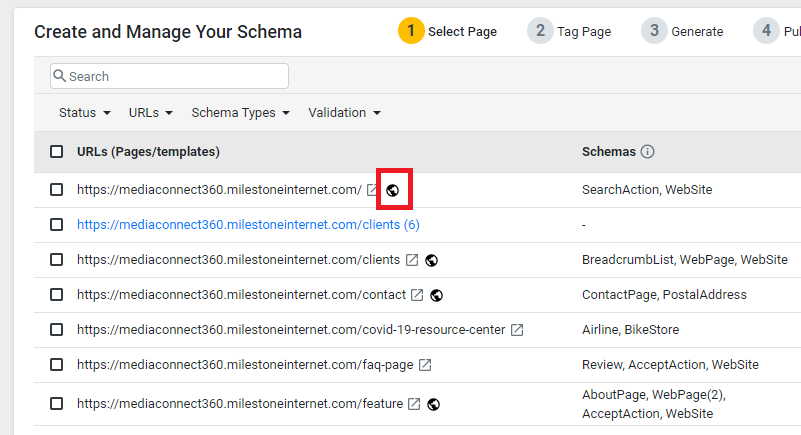Tick the select-all checkbox in URLs header
Viewport: 801px width, 435px height.
coord(57,152)
